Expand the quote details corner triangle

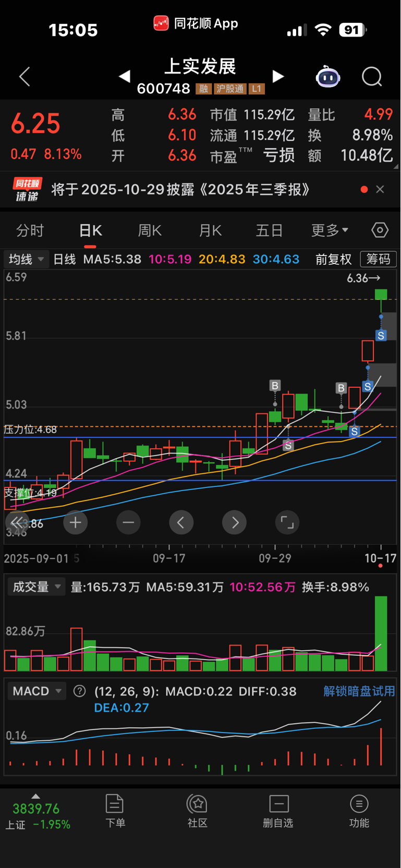[396, 167]
